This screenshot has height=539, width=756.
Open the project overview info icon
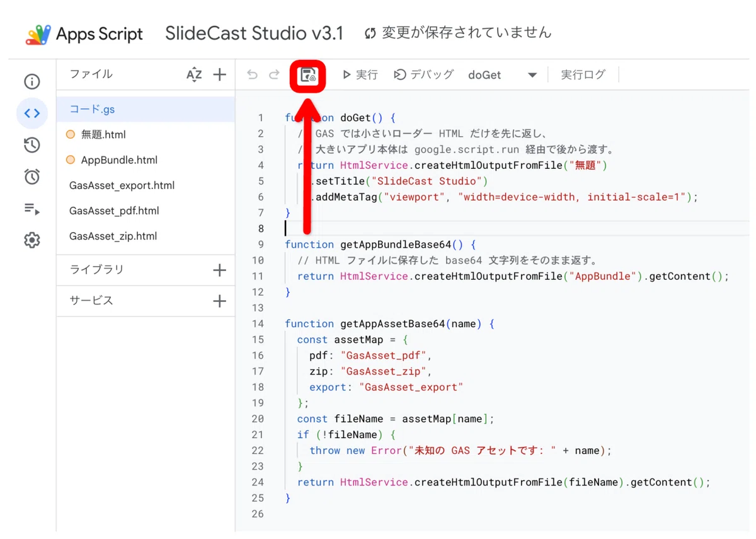(x=31, y=82)
